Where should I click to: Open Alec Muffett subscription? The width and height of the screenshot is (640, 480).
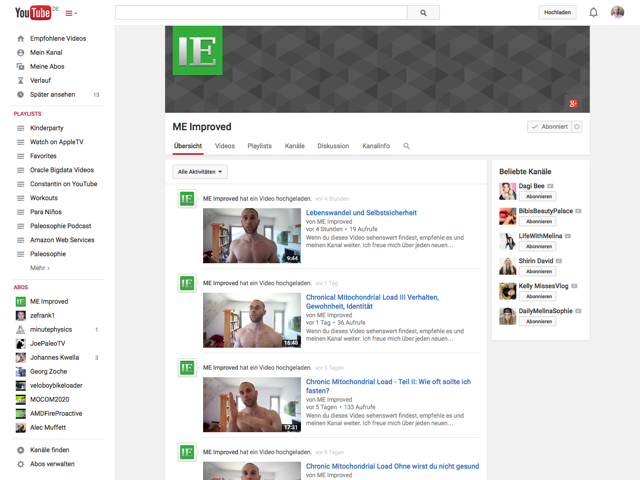[48, 427]
